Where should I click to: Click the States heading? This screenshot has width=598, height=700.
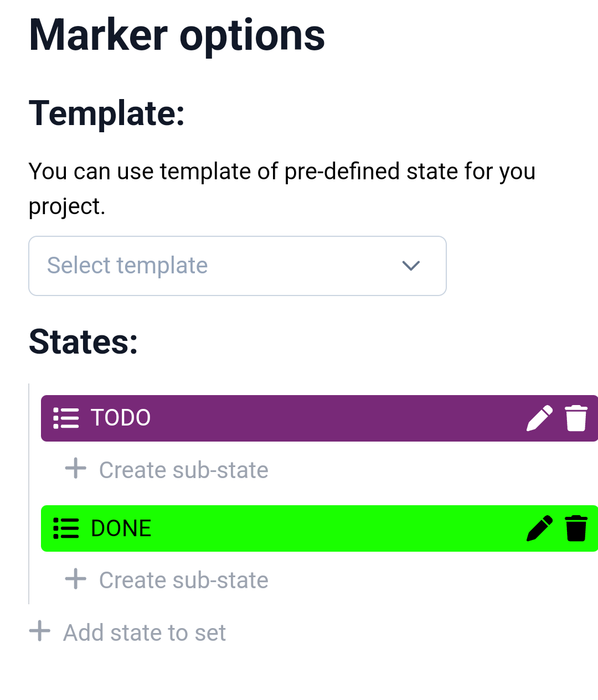click(83, 341)
